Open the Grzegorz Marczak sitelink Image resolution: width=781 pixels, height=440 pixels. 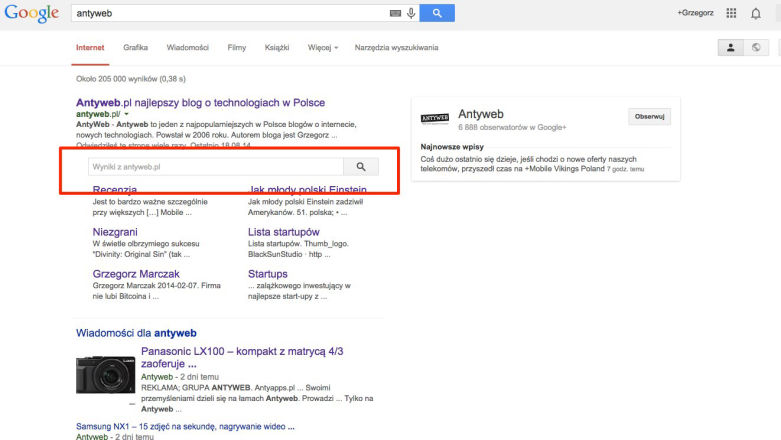click(136, 274)
